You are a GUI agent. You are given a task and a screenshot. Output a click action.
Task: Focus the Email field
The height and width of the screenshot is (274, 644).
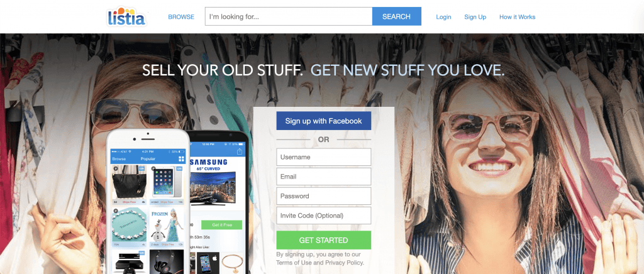(x=324, y=177)
